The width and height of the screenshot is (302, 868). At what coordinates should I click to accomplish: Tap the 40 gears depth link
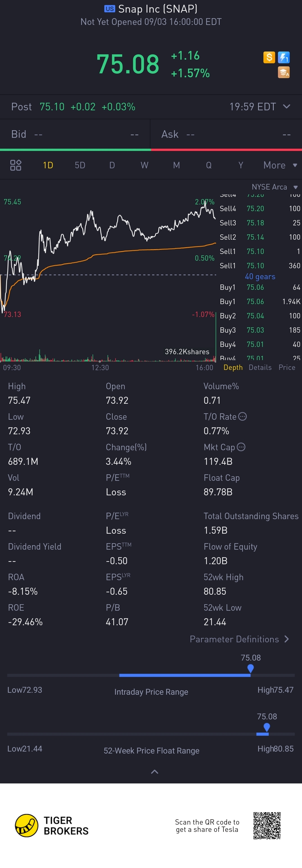pyautogui.click(x=260, y=276)
